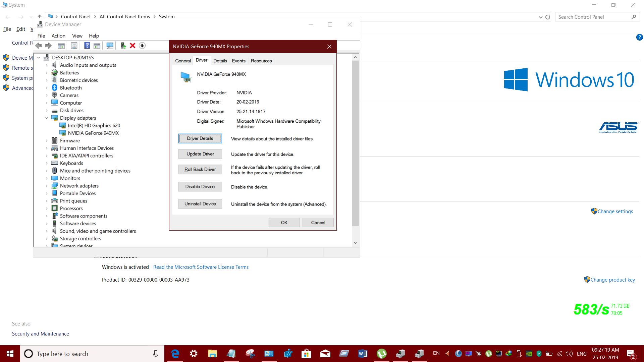The width and height of the screenshot is (644, 362).
Task: Open File Explorer from the taskbar
Action: pyautogui.click(x=212, y=354)
